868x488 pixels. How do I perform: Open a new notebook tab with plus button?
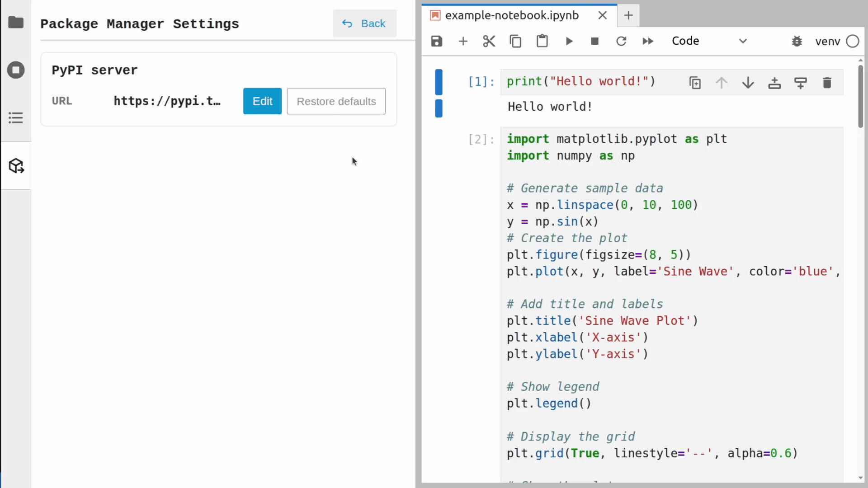[x=628, y=16]
